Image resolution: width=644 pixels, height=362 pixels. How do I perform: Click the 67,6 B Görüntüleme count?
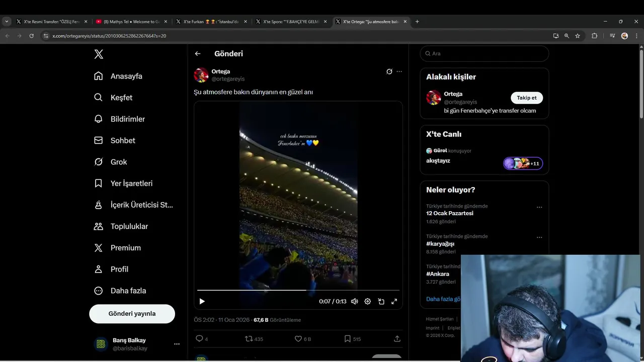pyautogui.click(x=277, y=320)
